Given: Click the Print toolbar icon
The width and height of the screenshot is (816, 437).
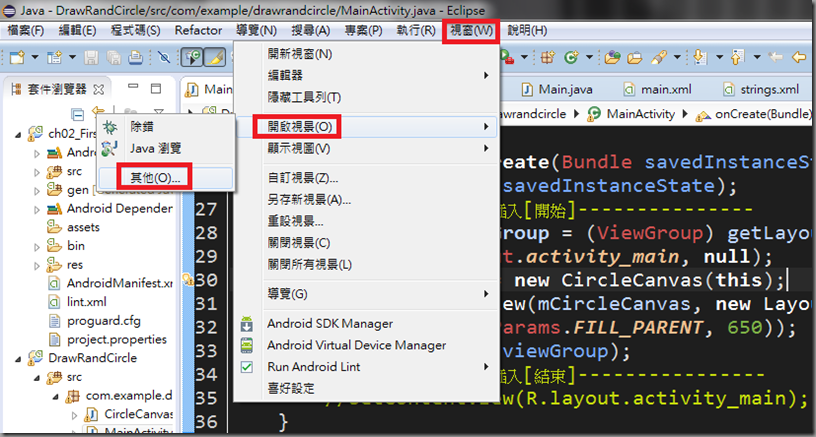Looking at the screenshot, I should point(136,57).
